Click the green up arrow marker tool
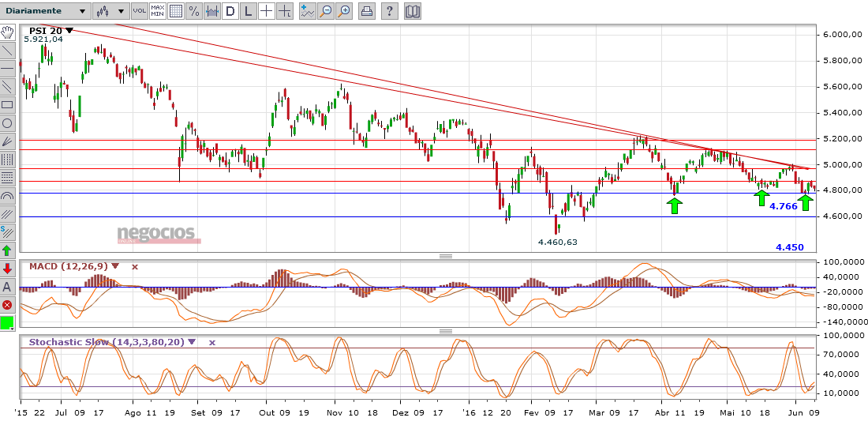 click(x=8, y=250)
